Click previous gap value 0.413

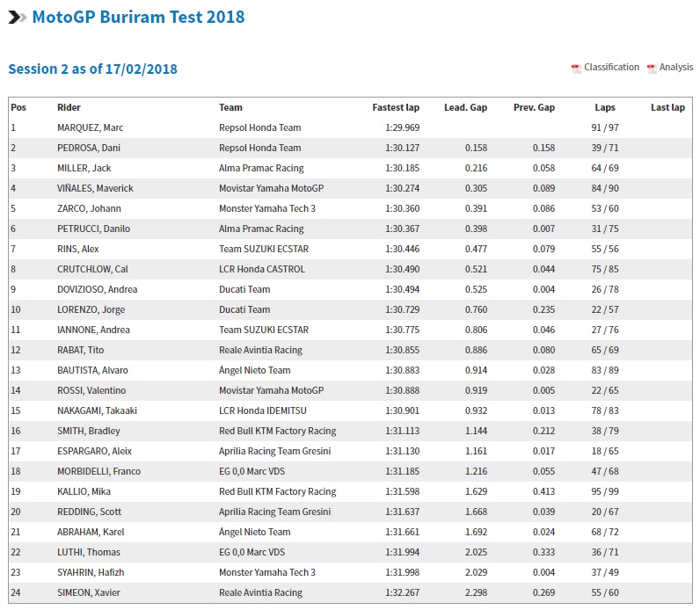pyautogui.click(x=543, y=491)
